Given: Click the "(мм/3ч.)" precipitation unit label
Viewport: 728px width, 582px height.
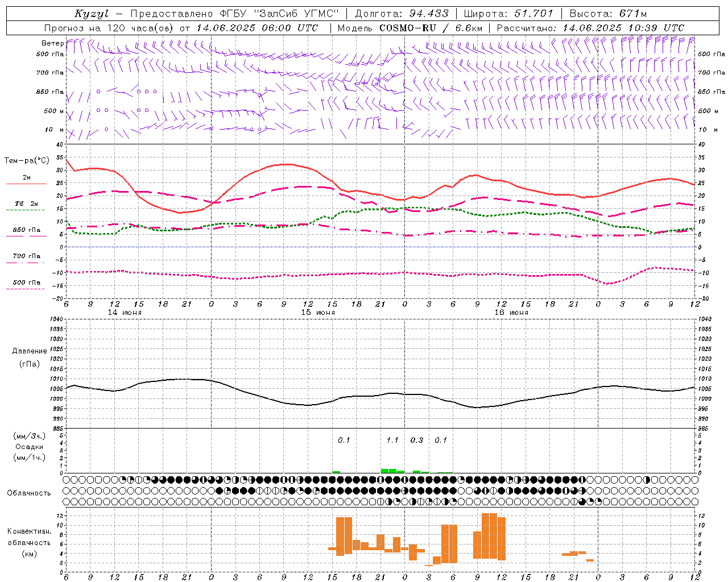Looking at the screenshot, I should (x=30, y=436).
